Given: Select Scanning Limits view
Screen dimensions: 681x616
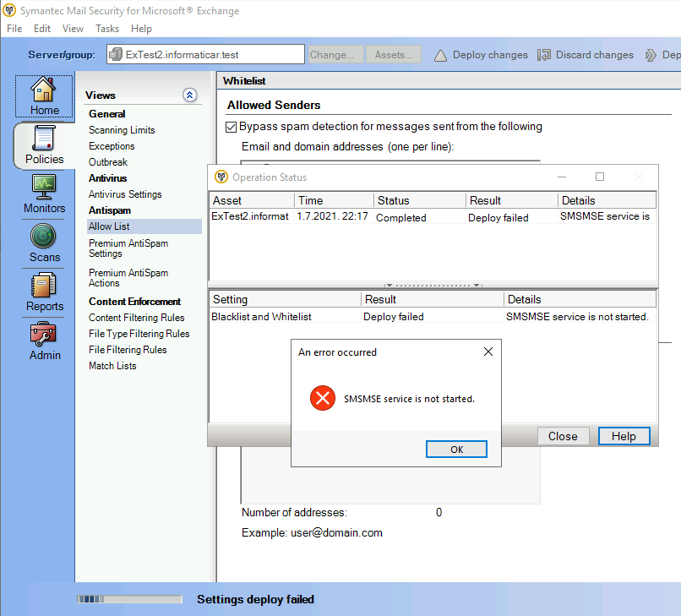Looking at the screenshot, I should 122,130.
